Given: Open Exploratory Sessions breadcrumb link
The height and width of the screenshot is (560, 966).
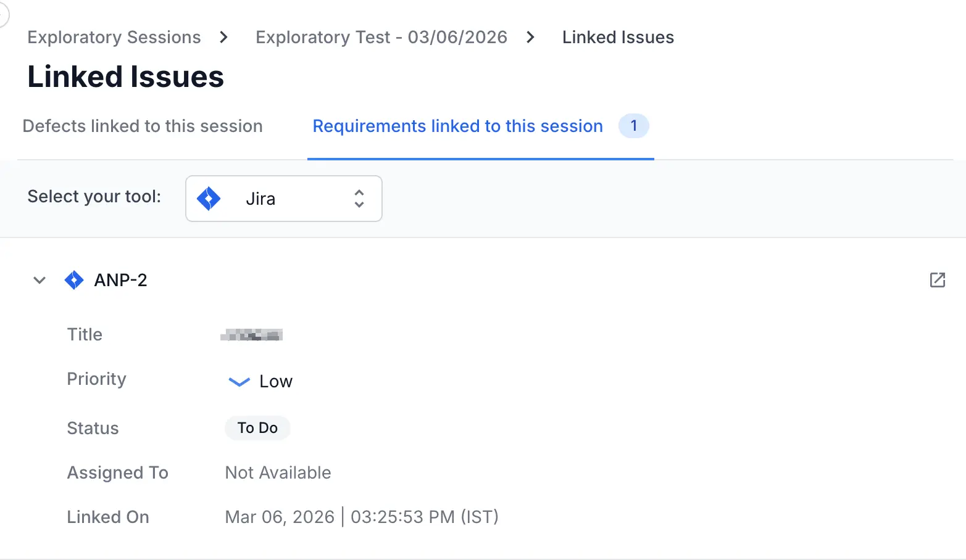Looking at the screenshot, I should pyautogui.click(x=114, y=37).
